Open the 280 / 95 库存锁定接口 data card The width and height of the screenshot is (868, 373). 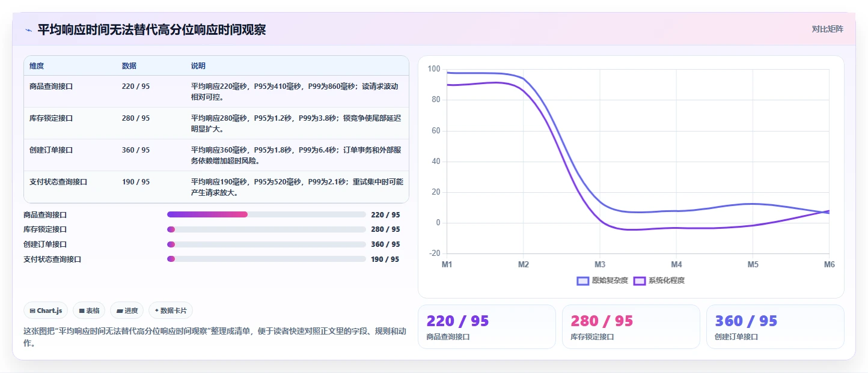click(x=631, y=327)
